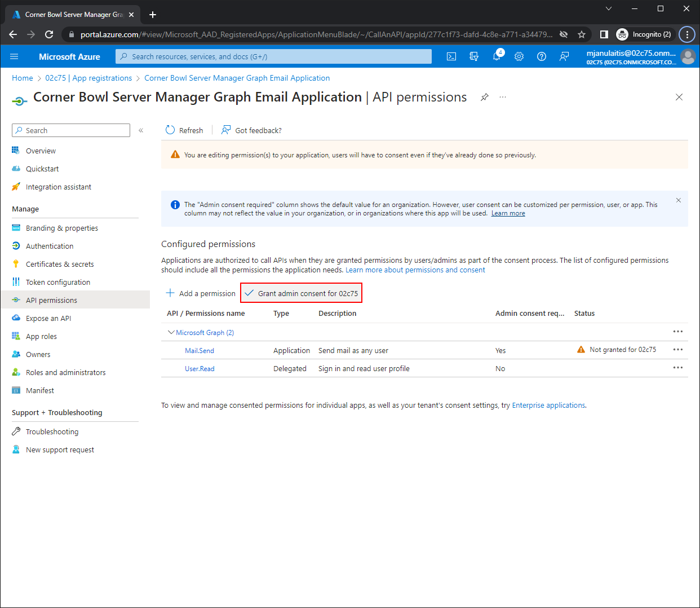Screen dimensions: 700x608
Task: Open portal settings gear icon
Action: [519, 56]
